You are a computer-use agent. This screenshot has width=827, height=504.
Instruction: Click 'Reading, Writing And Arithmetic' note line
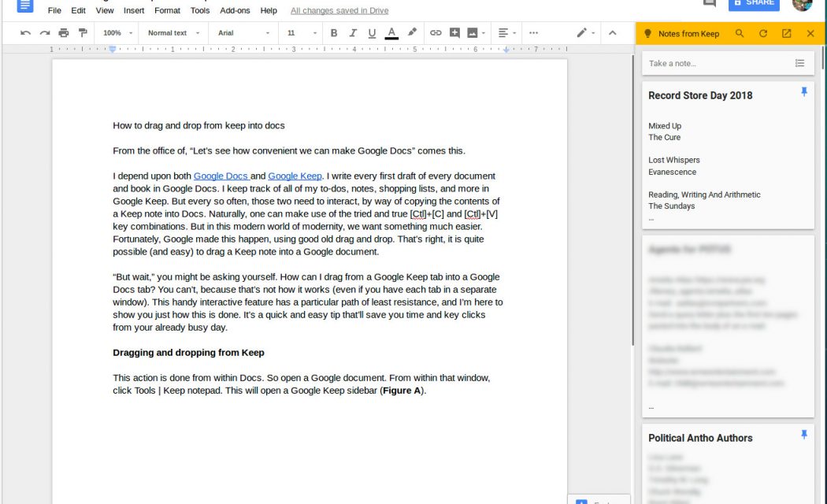click(704, 195)
